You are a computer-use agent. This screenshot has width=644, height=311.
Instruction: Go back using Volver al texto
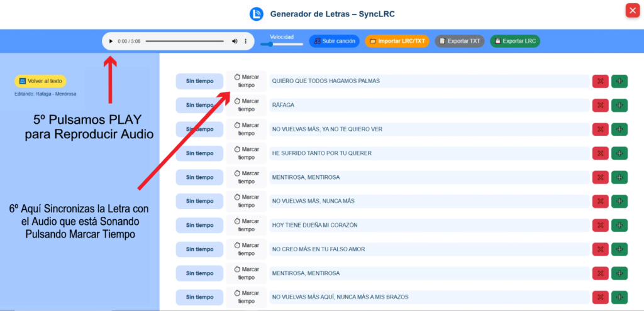click(40, 81)
